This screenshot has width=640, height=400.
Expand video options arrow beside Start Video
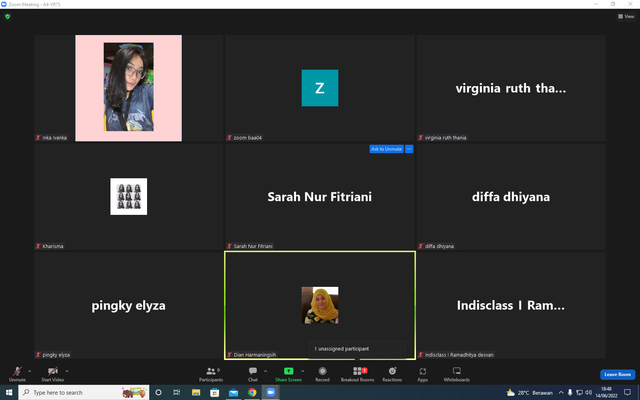pos(67,371)
